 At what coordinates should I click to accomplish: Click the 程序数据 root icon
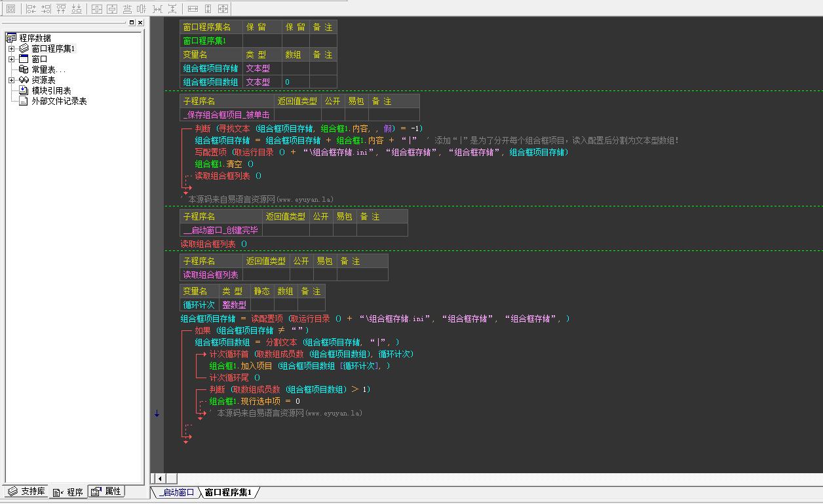tap(11, 38)
